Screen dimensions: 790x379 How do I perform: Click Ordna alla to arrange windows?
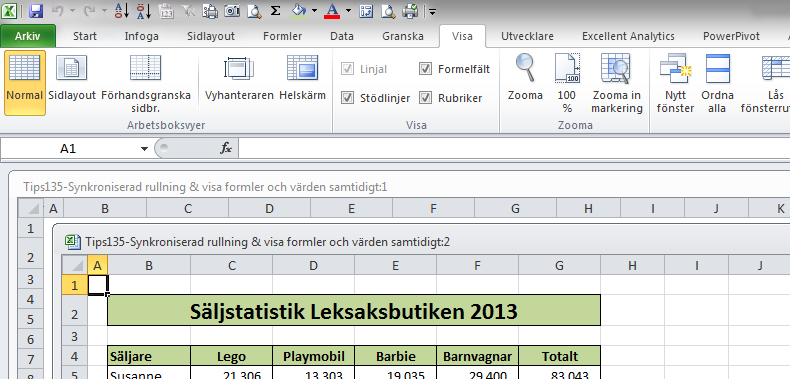pyautogui.click(x=717, y=83)
